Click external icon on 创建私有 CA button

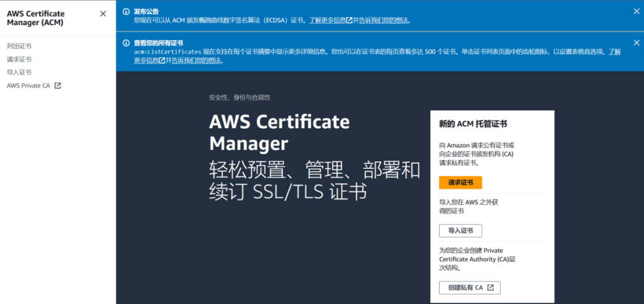pyautogui.click(x=491, y=288)
